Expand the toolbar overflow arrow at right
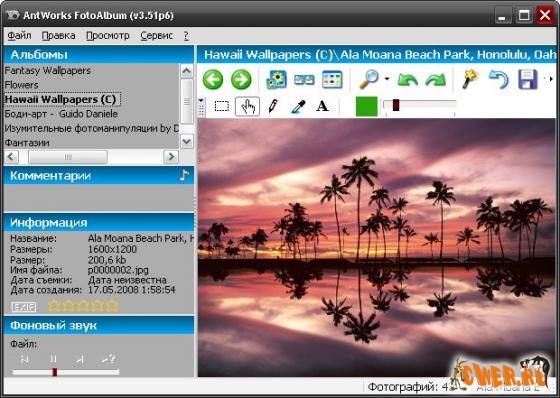 551,79
